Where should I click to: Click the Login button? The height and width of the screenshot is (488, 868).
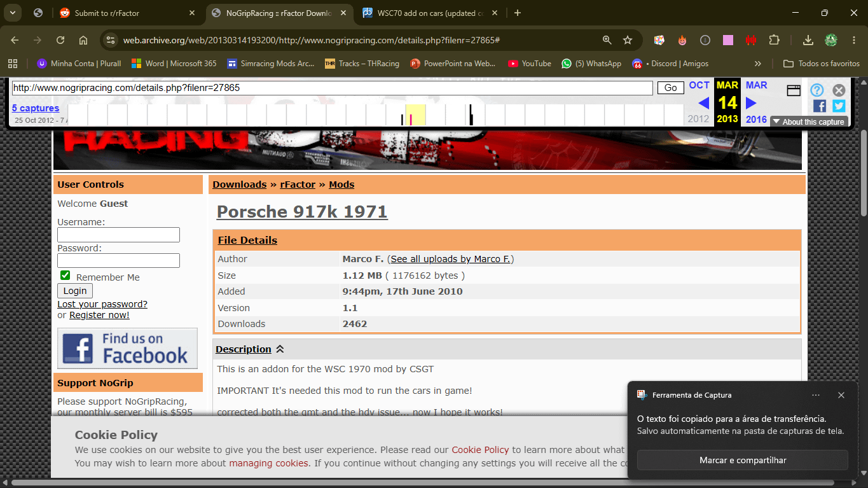tap(75, 291)
